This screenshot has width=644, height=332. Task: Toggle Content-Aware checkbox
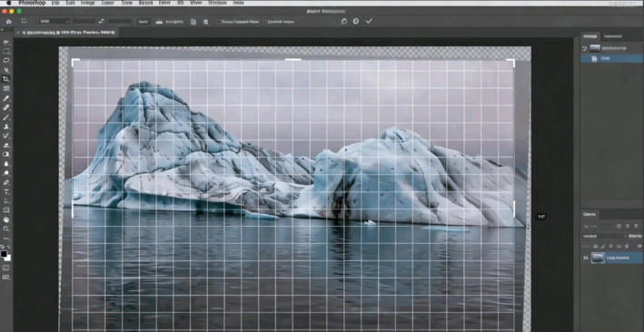point(264,22)
